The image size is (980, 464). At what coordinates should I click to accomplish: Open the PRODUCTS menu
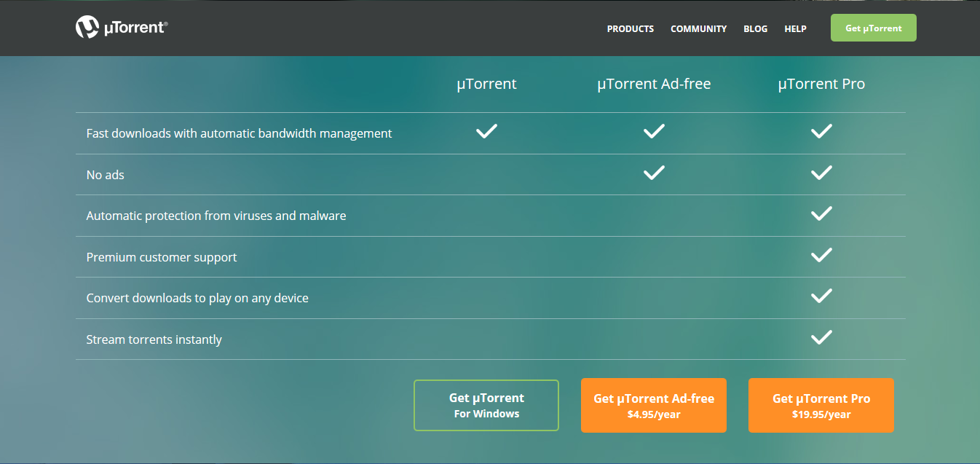pos(631,29)
